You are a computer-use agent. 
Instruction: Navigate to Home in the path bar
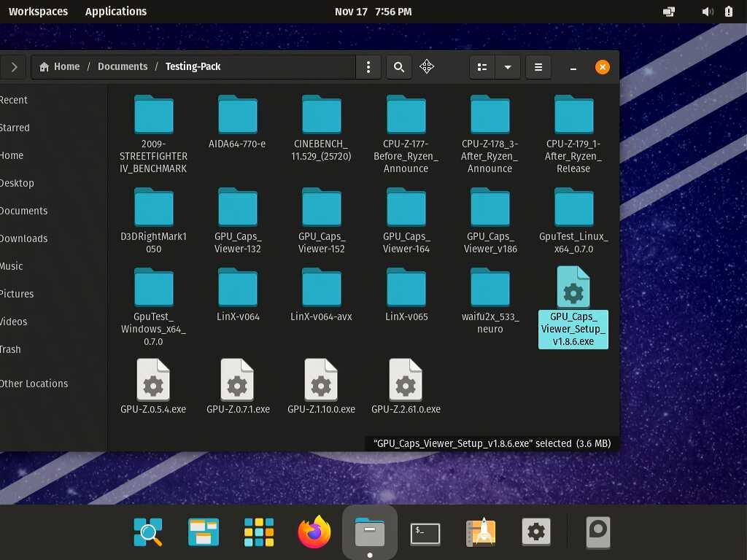click(x=60, y=66)
